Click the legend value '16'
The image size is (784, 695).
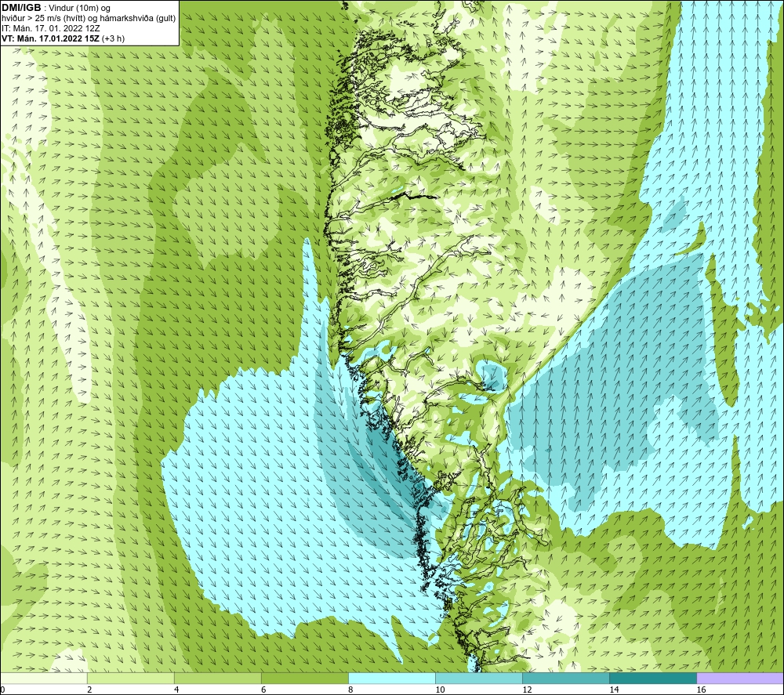pyautogui.click(x=700, y=690)
